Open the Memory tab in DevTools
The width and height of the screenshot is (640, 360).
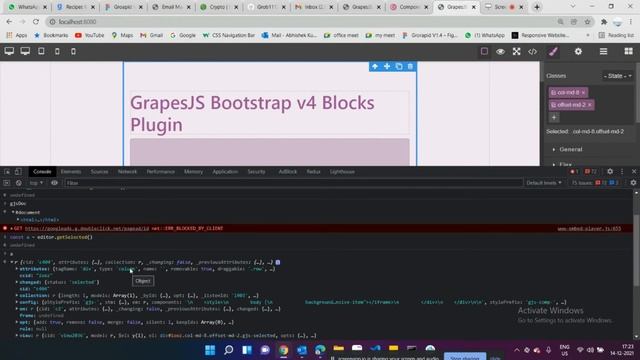click(x=193, y=172)
